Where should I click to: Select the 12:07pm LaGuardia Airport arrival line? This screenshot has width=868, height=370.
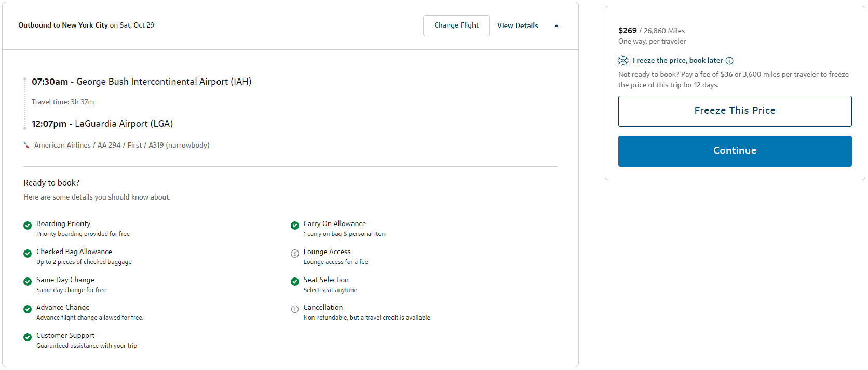[102, 124]
